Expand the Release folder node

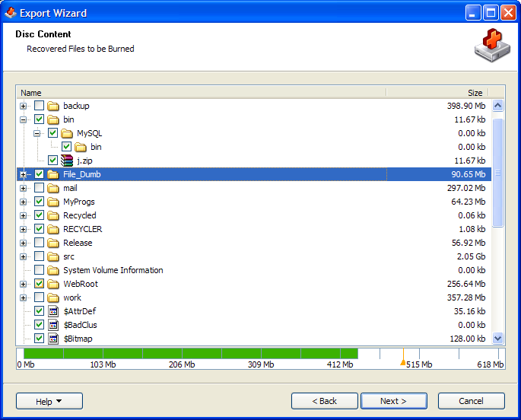click(24, 243)
